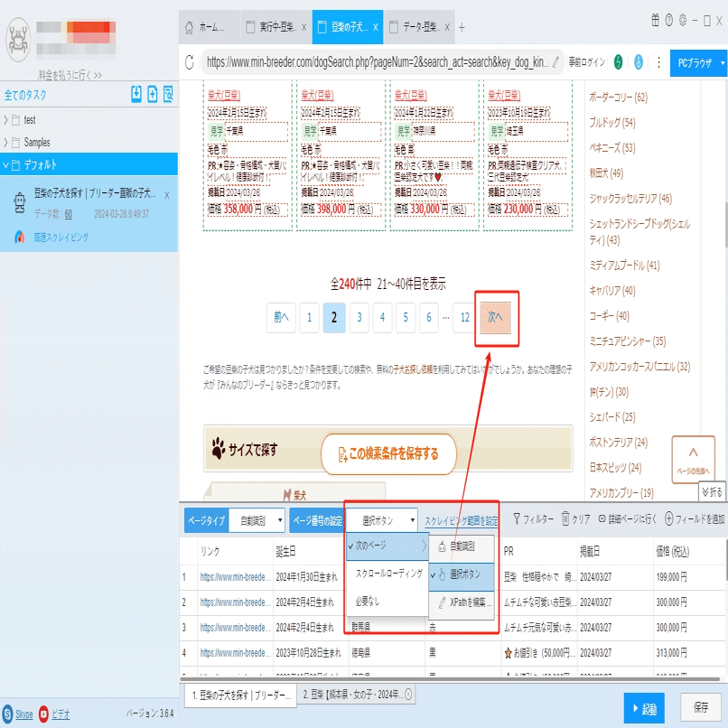Choose checked 選択ボタン in submenu
This screenshot has height=728, width=728.
coord(461,574)
